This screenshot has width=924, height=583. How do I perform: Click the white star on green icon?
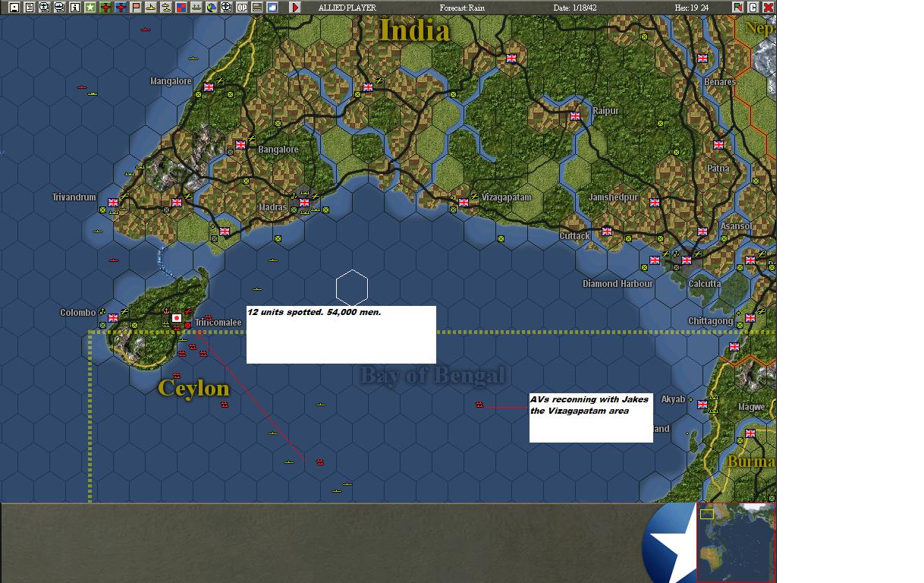90,8
